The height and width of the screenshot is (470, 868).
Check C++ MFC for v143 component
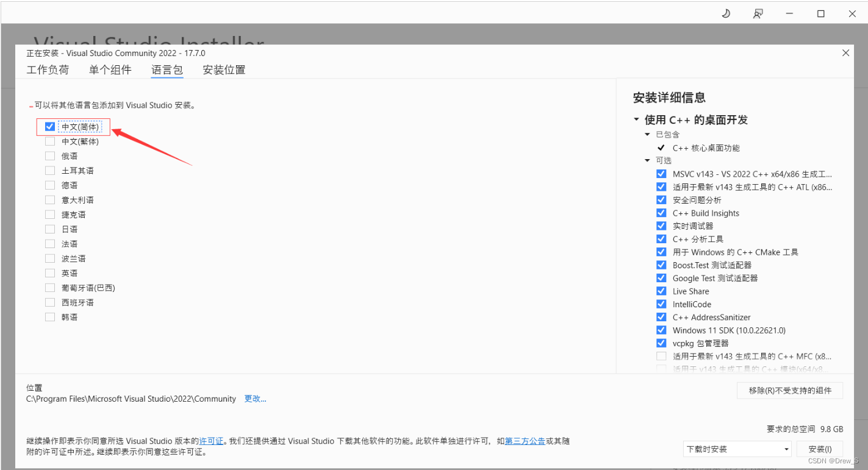pyautogui.click(x=661, y=356)
